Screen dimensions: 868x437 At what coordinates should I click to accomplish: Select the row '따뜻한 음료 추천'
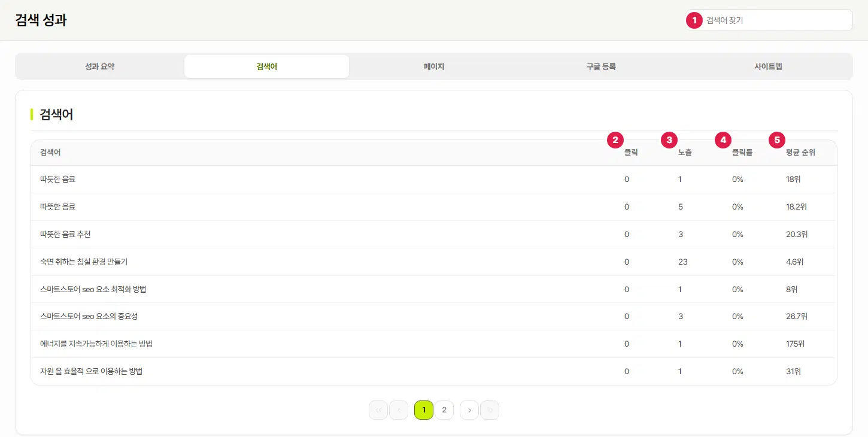(x=433, y=234)
